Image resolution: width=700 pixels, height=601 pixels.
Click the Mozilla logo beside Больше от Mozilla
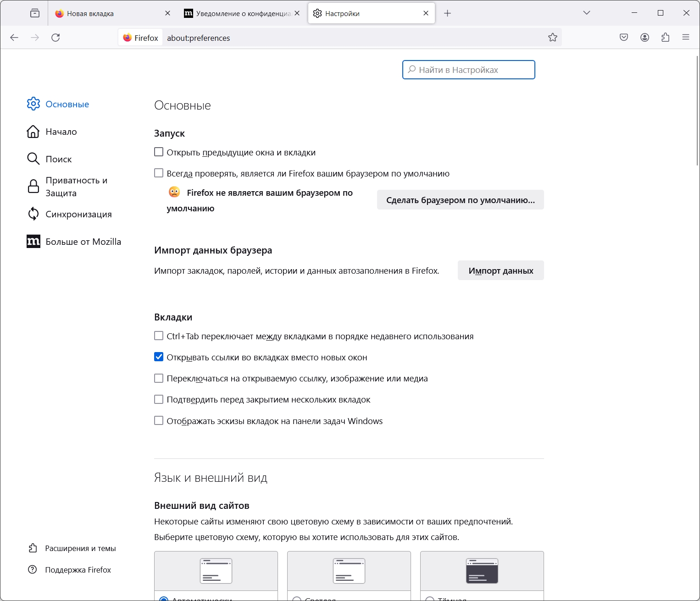(33, 241)
